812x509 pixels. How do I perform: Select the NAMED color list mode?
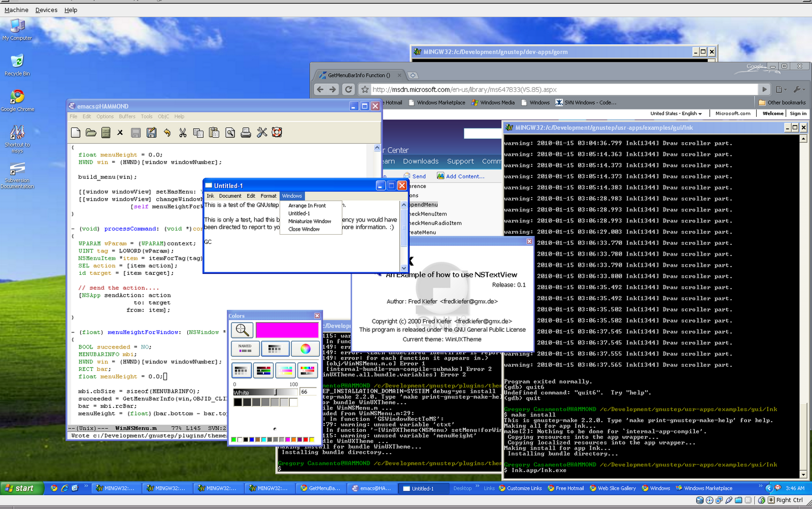pyautogui.click(x=245, y=348)
